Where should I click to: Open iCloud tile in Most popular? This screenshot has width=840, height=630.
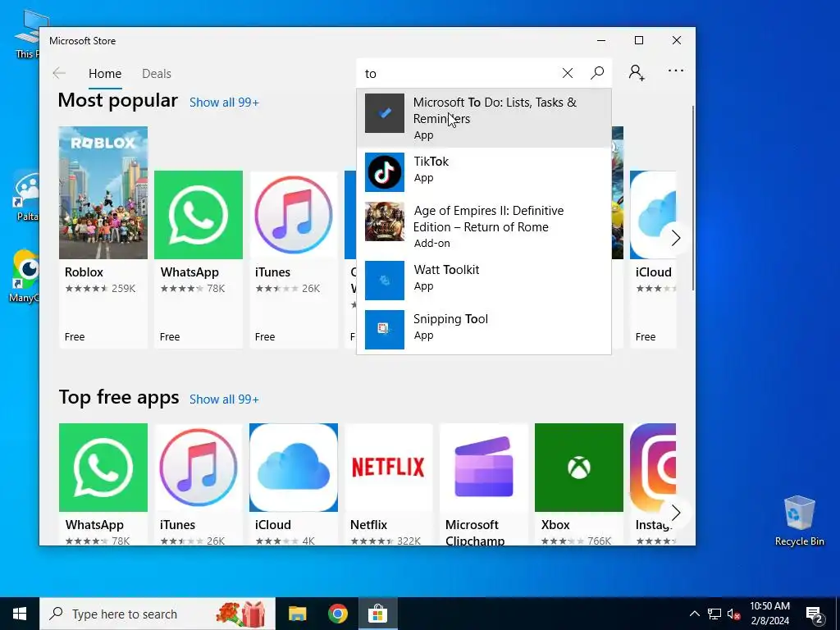click(653, 259)
